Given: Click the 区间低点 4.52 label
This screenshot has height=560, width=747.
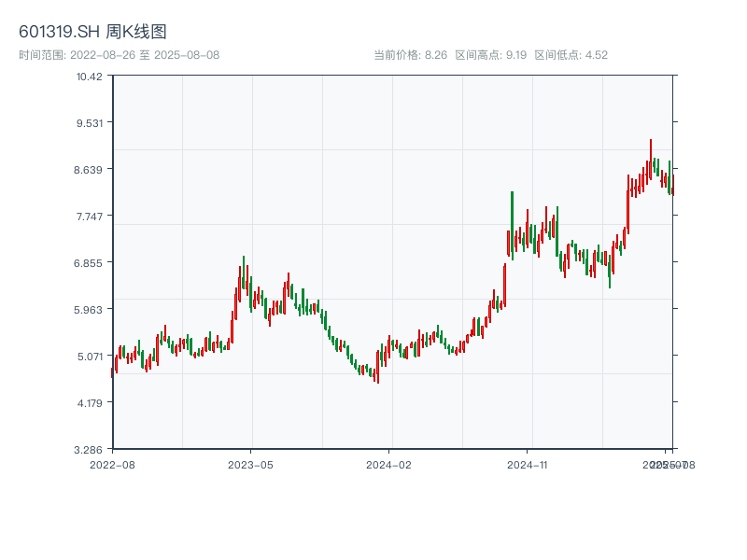Looking at the screenshot, I should click(x=571, y=55).
